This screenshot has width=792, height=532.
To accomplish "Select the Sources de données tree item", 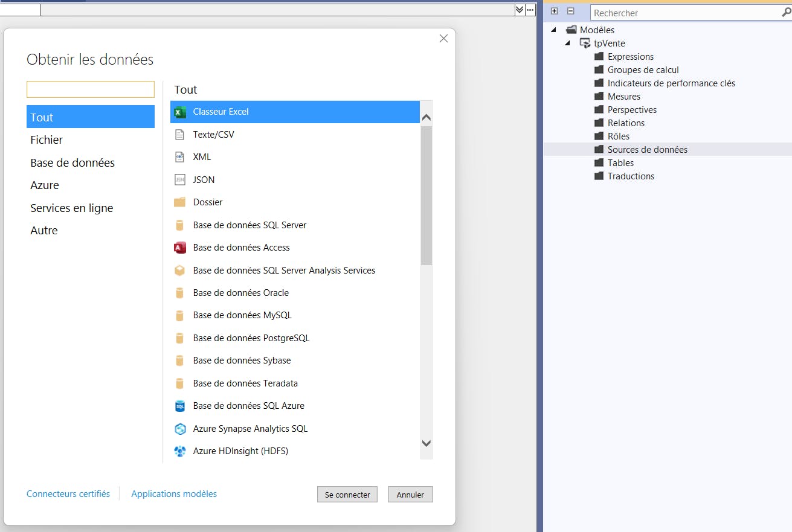I will (x=648, y=149).
